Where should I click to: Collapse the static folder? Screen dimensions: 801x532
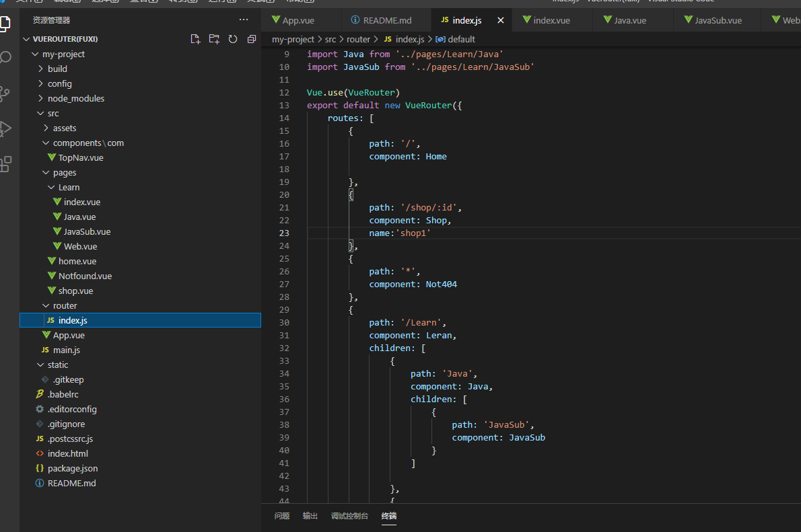[40, 365]
